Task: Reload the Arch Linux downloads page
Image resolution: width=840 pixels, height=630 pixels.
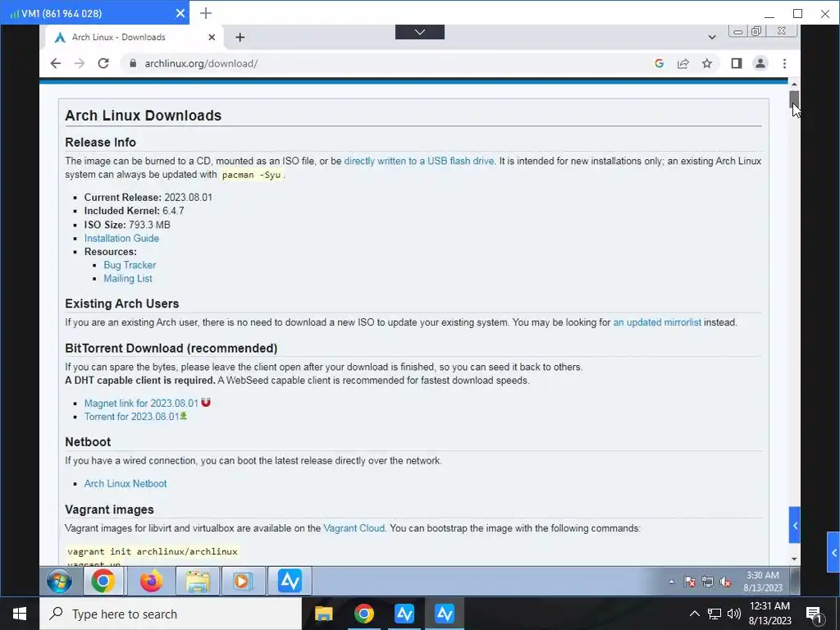Action: [x=103, y=63]
